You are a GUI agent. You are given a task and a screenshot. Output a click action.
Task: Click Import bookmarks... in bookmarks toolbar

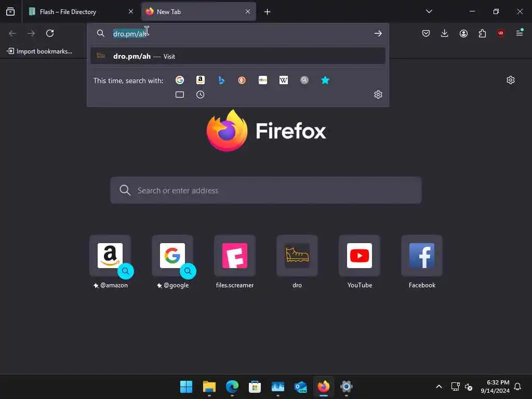pos(39,51)
